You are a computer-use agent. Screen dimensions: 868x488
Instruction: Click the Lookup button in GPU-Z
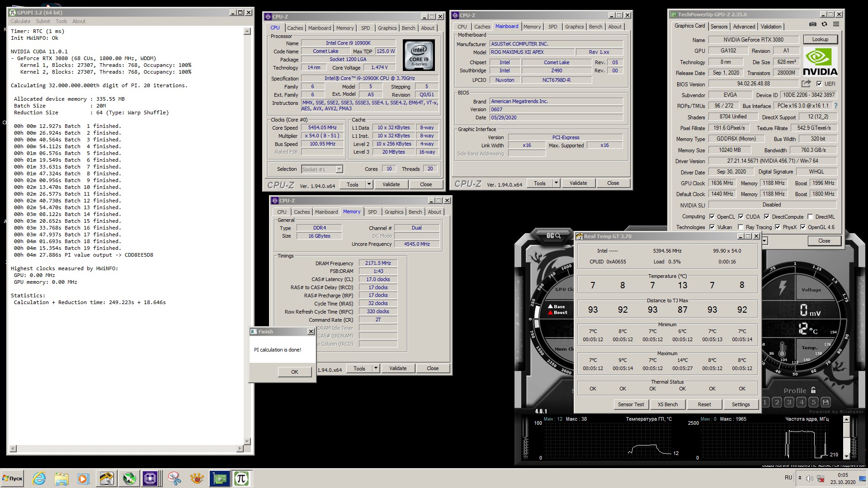tap(820, 39)
